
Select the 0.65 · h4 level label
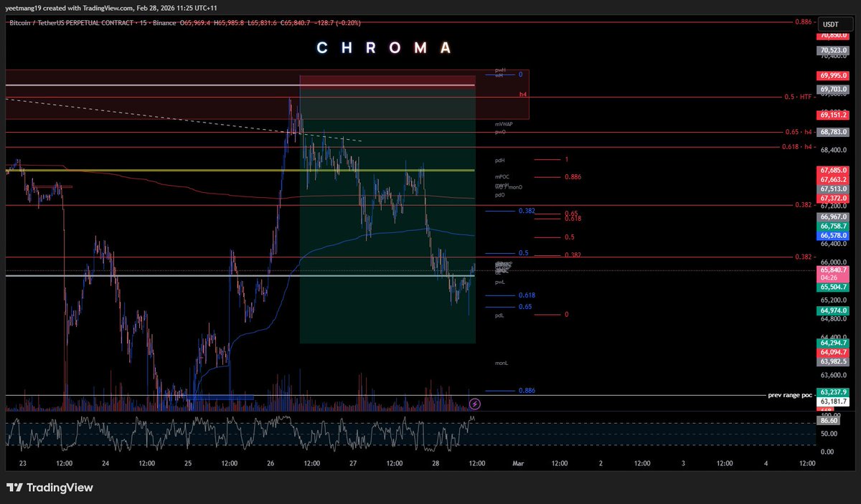pyautogui.click(x=800, y=133)
